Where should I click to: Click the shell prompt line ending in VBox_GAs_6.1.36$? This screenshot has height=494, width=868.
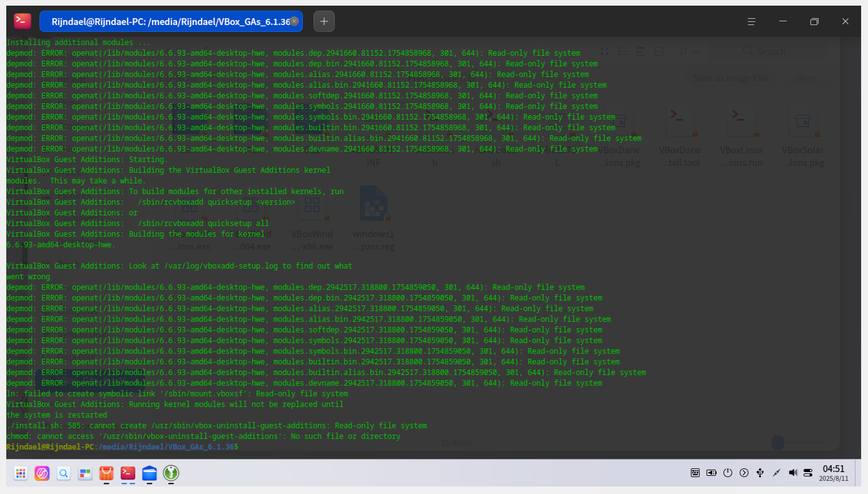click(x=122, y=447)
